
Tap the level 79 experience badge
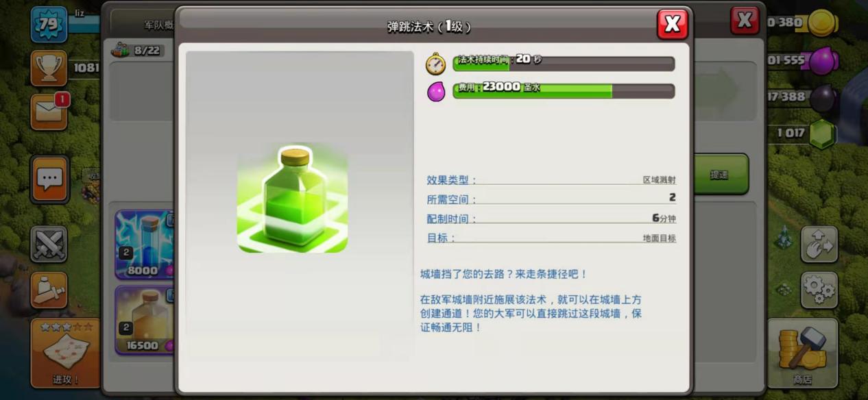click(49, 25)
